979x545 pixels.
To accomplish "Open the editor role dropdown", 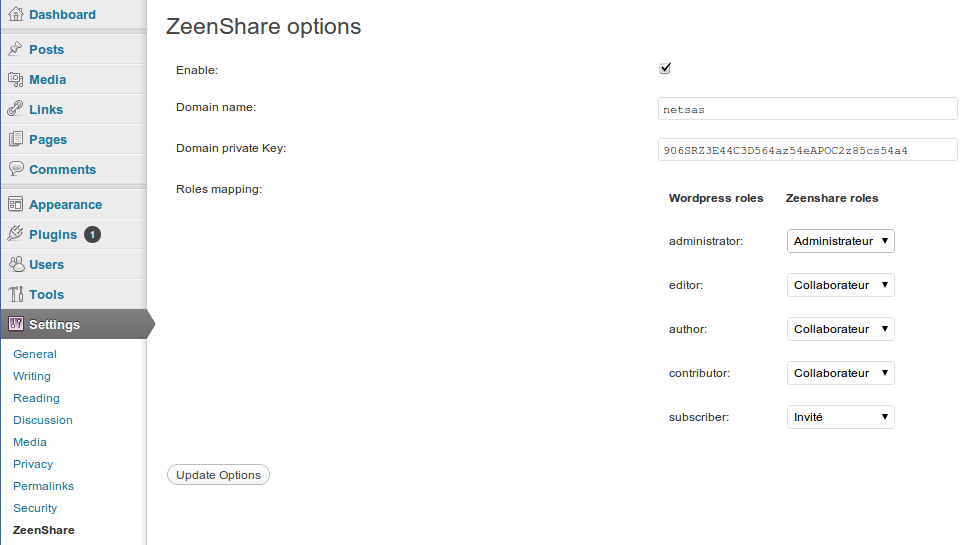I will pyautogui.click(x=840, y=285).
